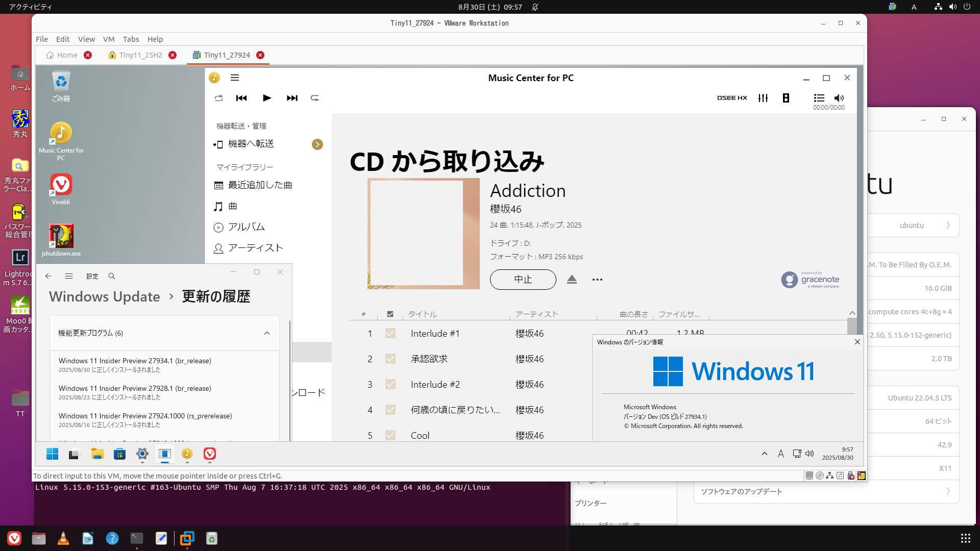Go to previous track in Music Center
This screenshot has height=551, width=980.
(241, 98)
